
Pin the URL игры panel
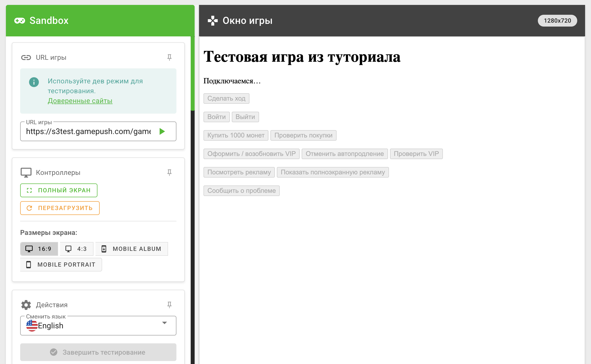tap(169, 57)
